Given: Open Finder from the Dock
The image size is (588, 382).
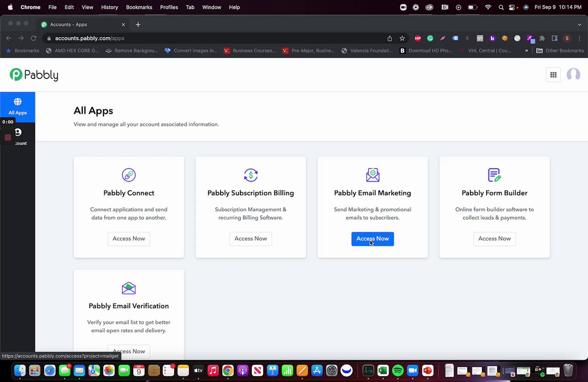Looking at the screenshot, I should point(20,370).
